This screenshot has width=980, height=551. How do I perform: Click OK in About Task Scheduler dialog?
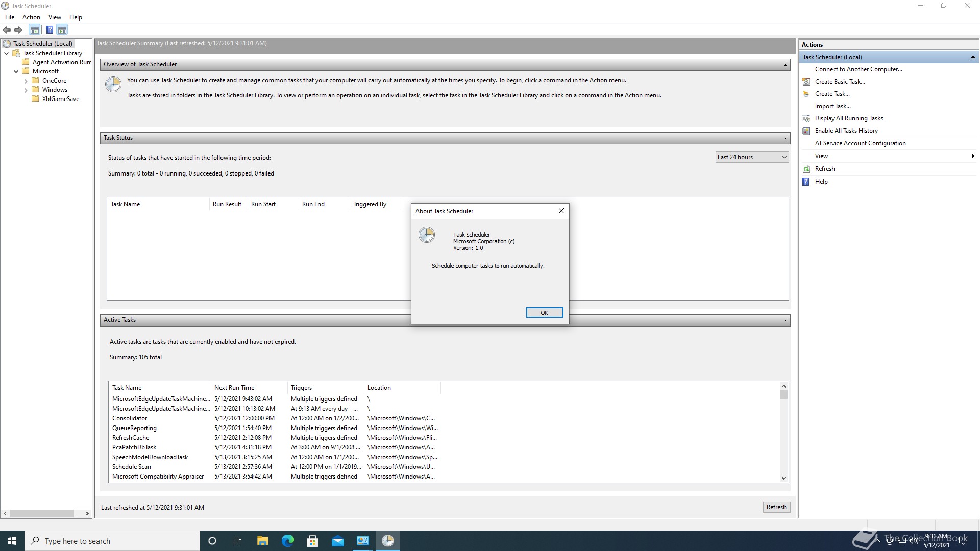tap(544, 313)
